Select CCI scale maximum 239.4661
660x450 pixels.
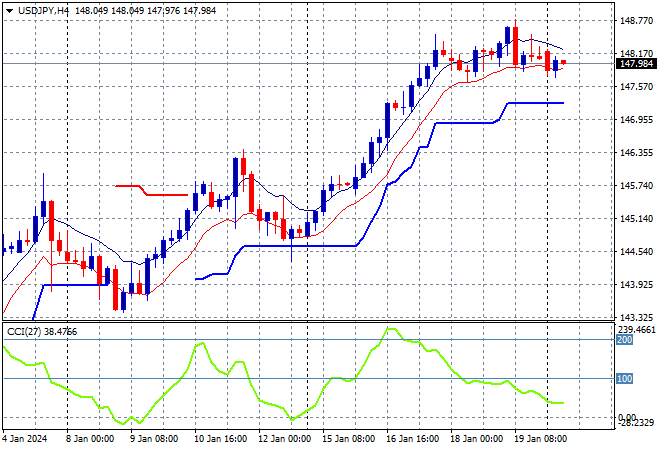(x=637, y=329)
